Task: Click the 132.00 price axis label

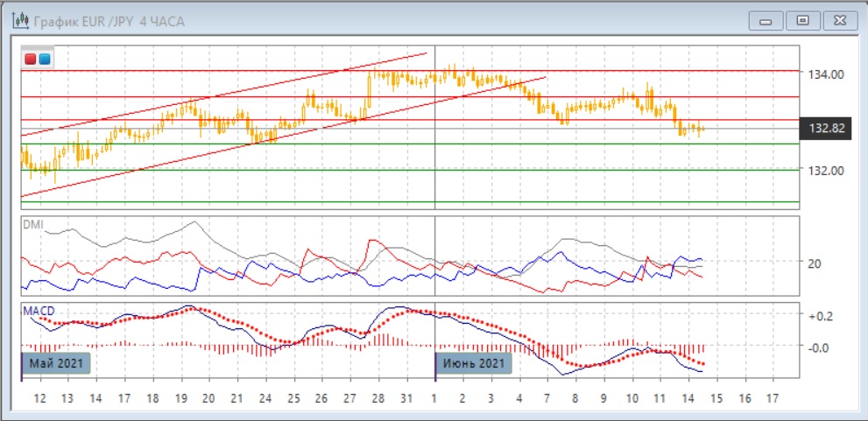Action: pyautogui.click(x=826, y=170)
